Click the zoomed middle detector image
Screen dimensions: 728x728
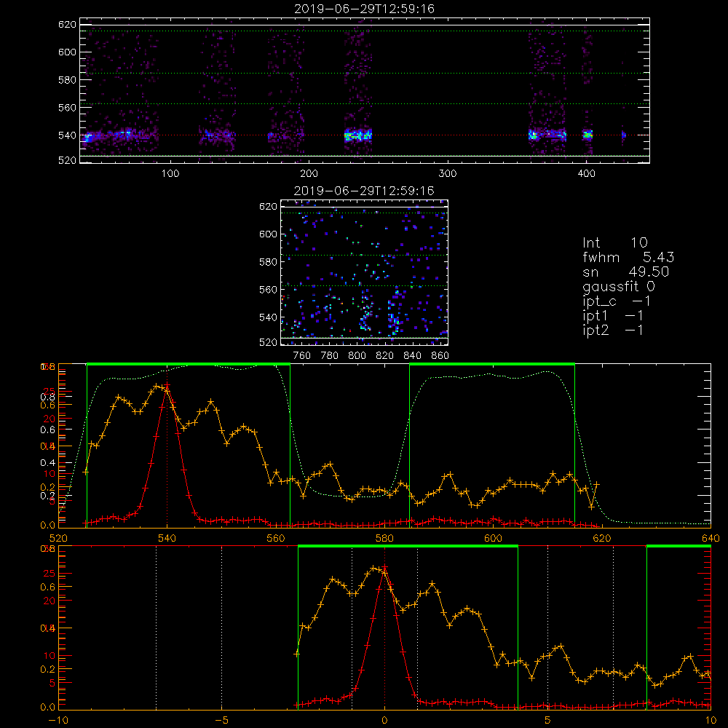[365, 272]
